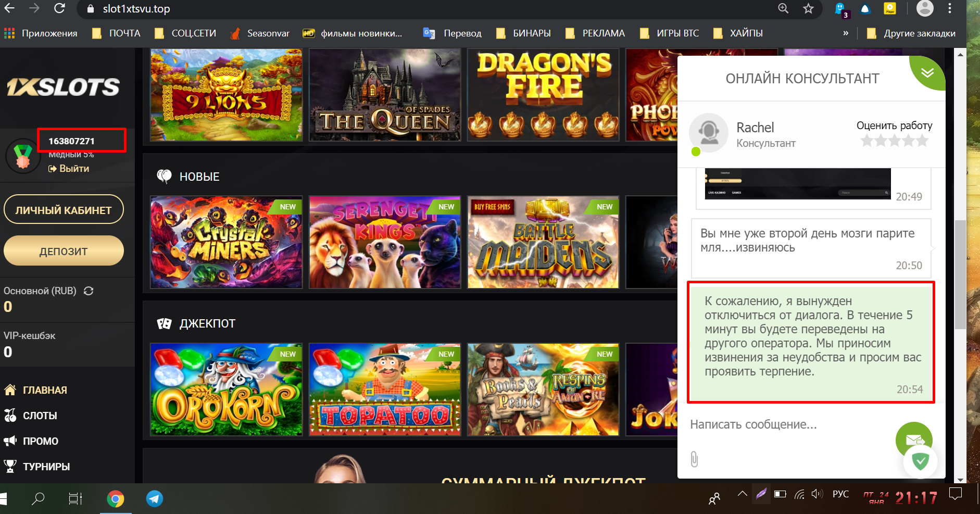This screenshot has height=514, width=980.
Task: Log out via the Выйти link
Action: click(69, 169)
